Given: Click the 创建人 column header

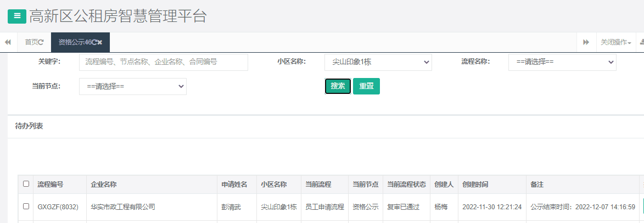Looking at the screenshot, I should point(444,185).
